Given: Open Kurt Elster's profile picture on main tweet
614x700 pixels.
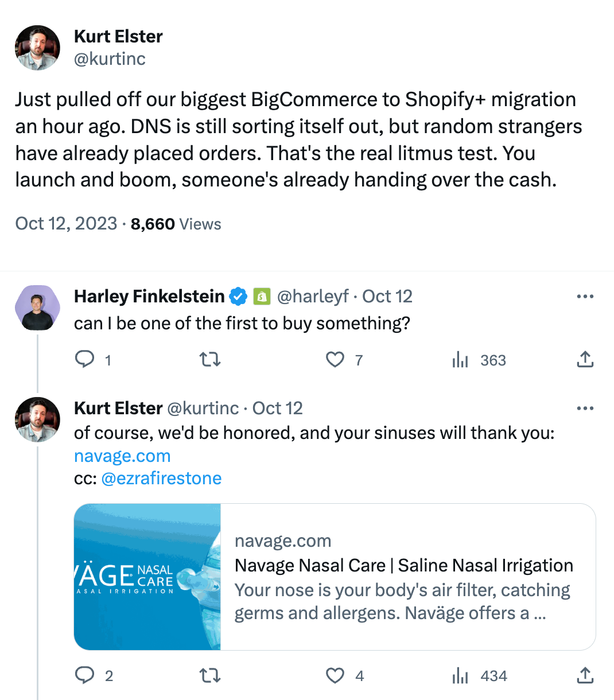Looking at the screenshot, I should [x=37, y=48].
